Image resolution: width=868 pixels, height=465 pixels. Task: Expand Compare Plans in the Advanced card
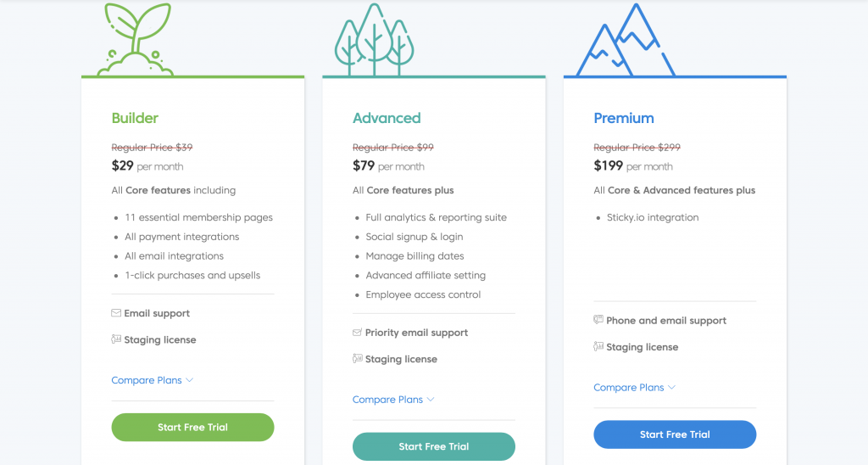[393, 400]
